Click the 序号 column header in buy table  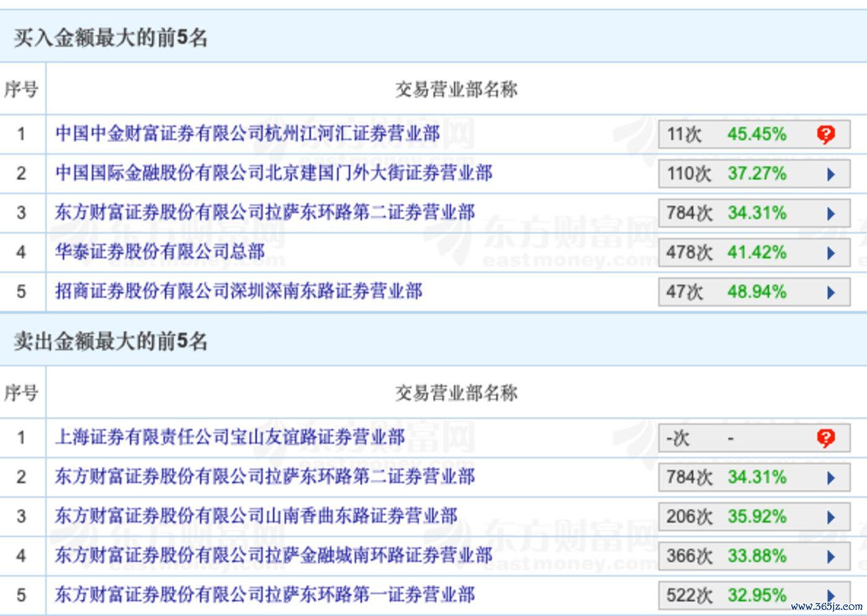22,89
